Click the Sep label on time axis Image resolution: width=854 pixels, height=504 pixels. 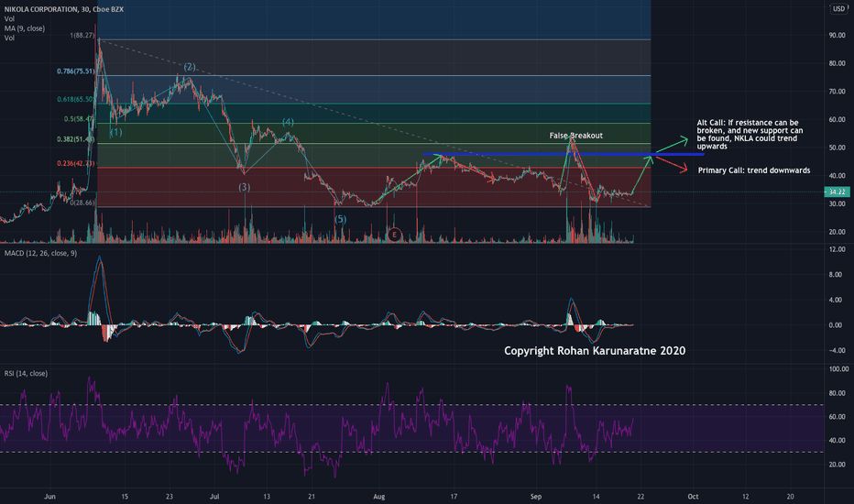coord(536,497)
